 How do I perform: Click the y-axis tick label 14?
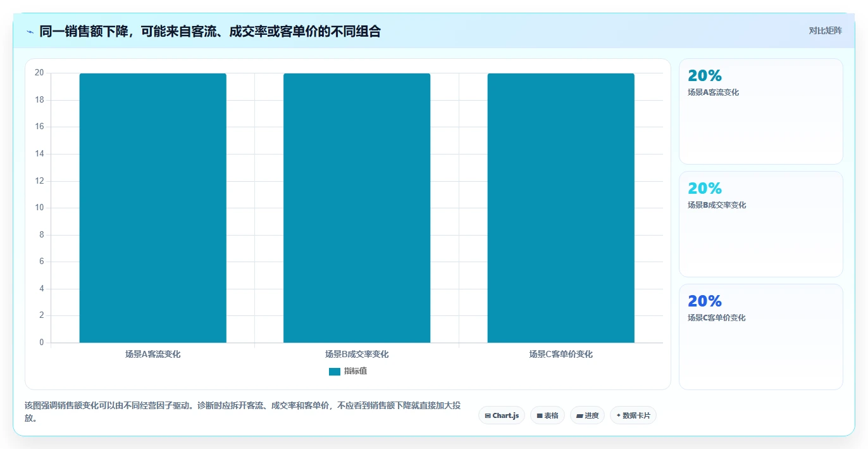pos(39,154)
